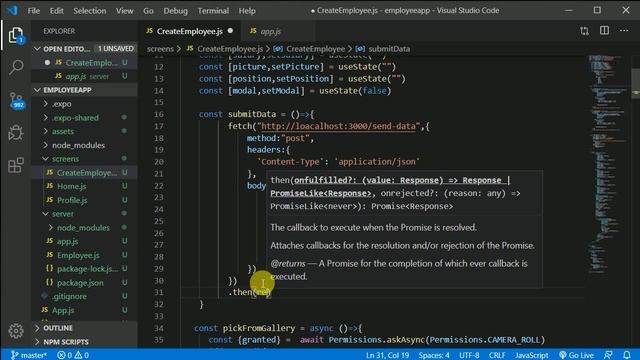Open the Help menu
640x360 pixels.
pos(247,11)
